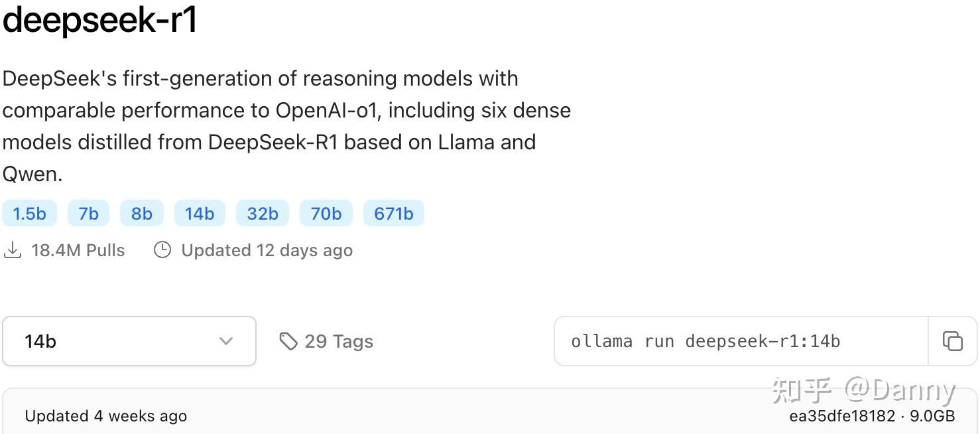Viewport: 980px width, 434px height.
Task: Click the tag icon beside 29 Tags
Action: (288, 341)
